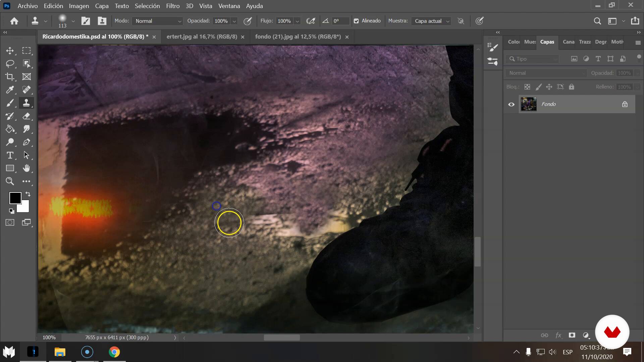Click the black foreground color swatch

[15, 198]
